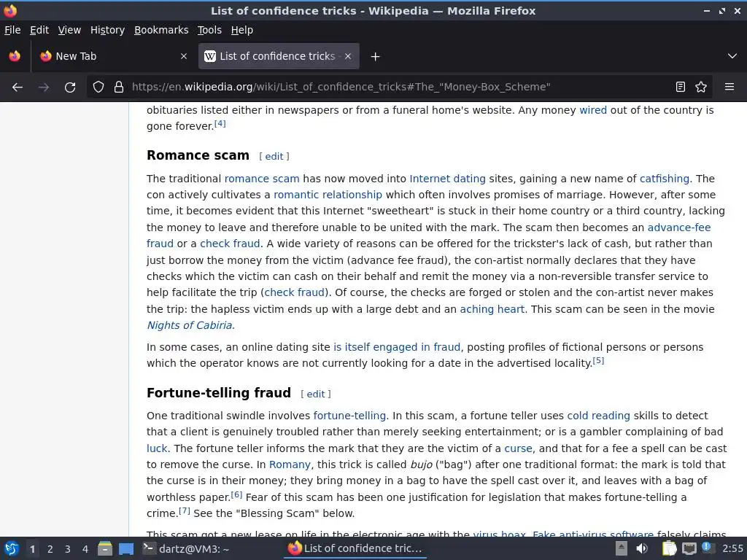This screenshot has width=747, height=560.
Task: Open the Firefox application menu
Action: pos(729,87)
